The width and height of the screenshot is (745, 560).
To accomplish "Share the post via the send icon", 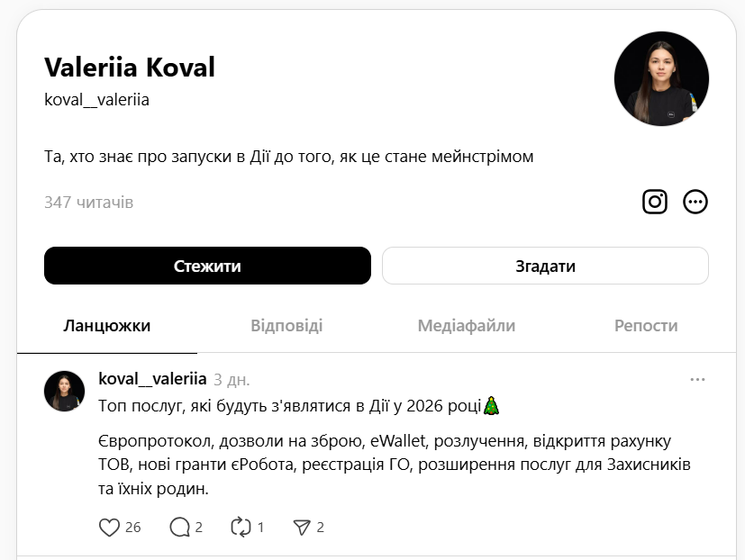I will 301,527.
